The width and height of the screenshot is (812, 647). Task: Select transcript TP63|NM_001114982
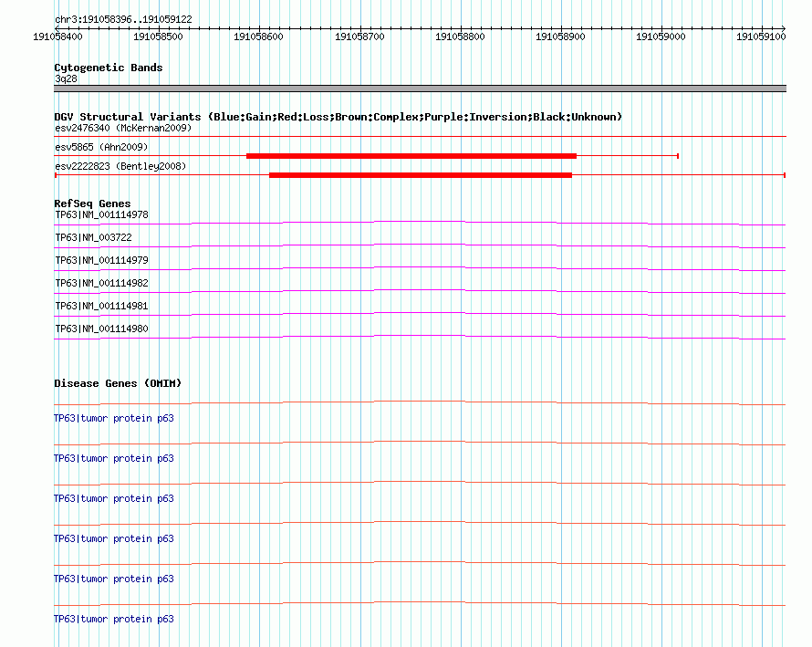point(101,284)
